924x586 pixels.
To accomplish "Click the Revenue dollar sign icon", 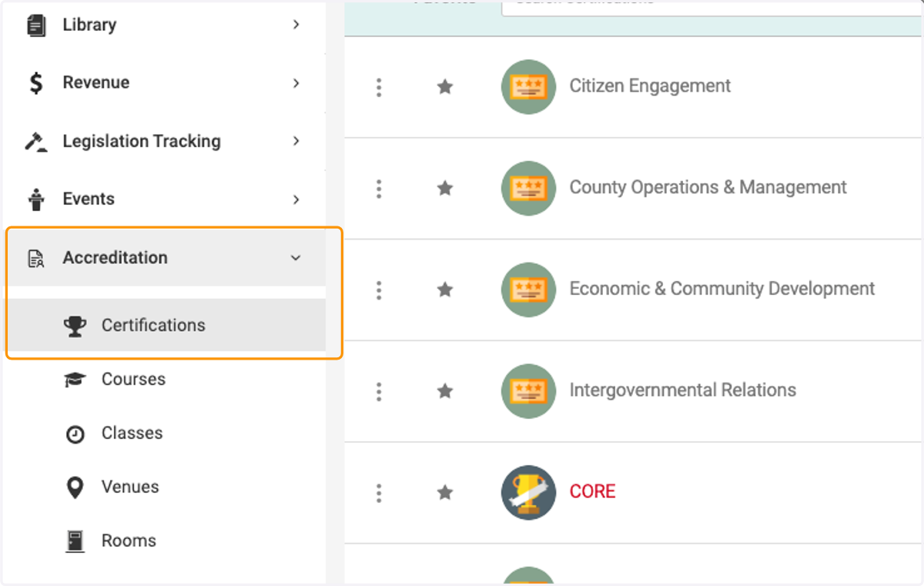I will click(36, 83).
